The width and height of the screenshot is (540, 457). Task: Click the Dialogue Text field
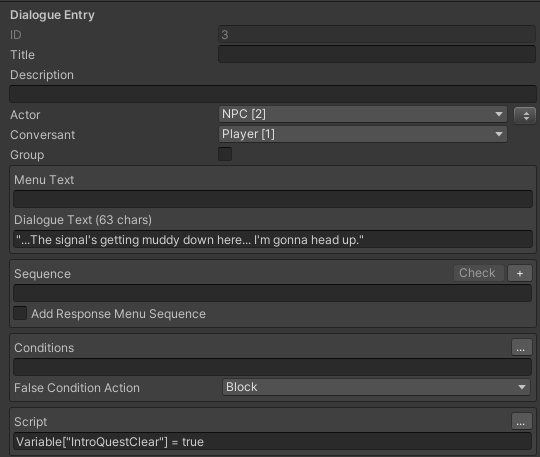pyautogui.click(x=273, y=239)
